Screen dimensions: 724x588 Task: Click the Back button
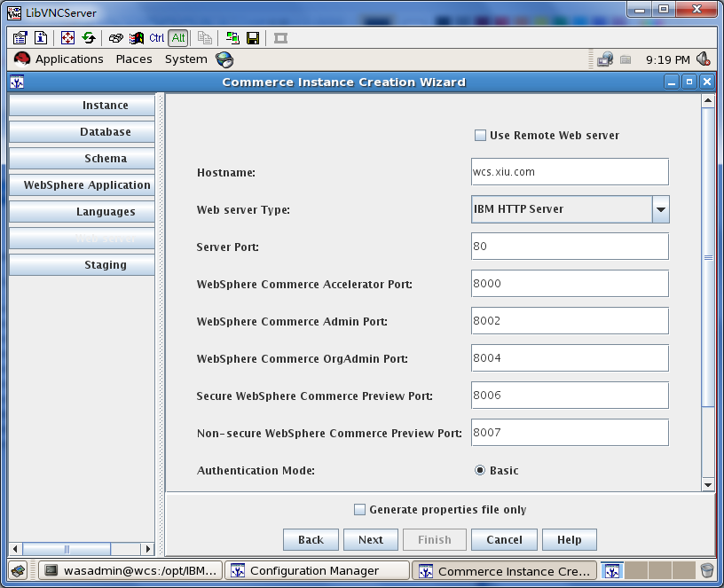click(x=311, y=539)
